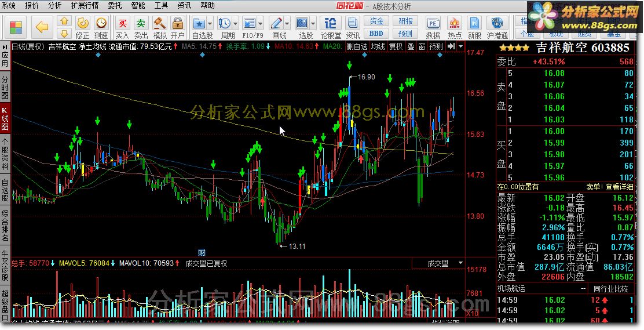Expand the 自选股 toolbar dropdown arrow
This screenshot has width=644, height=330.
pos(210,23)
